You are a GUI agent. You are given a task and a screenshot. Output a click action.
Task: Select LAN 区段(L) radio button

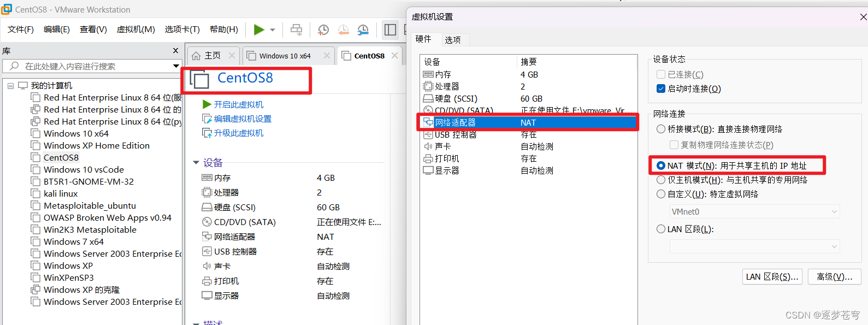tap(661, 229)
